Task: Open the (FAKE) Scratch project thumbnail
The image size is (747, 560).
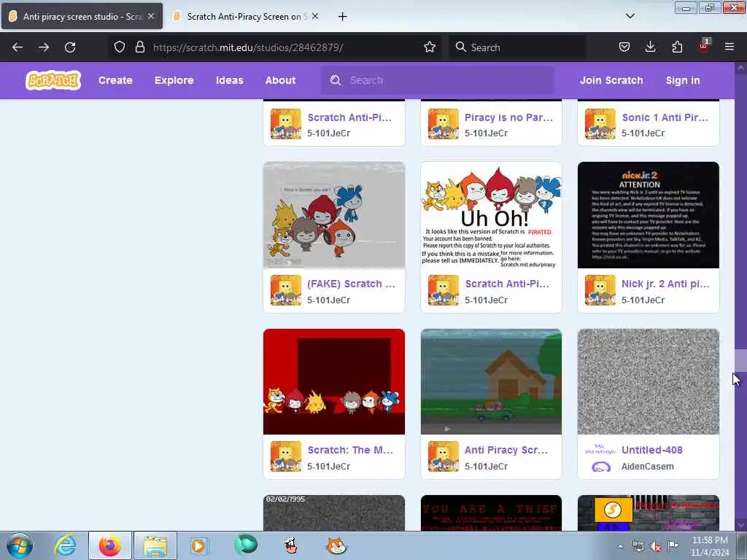Action: pyautogui.click(x=334, y=215)
